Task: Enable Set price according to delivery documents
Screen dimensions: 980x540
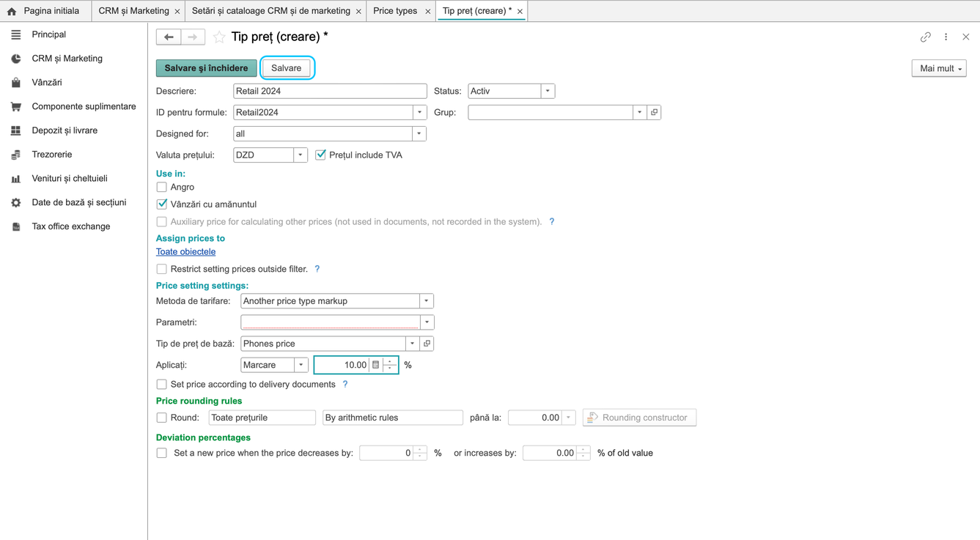Action: coord(161,384)
